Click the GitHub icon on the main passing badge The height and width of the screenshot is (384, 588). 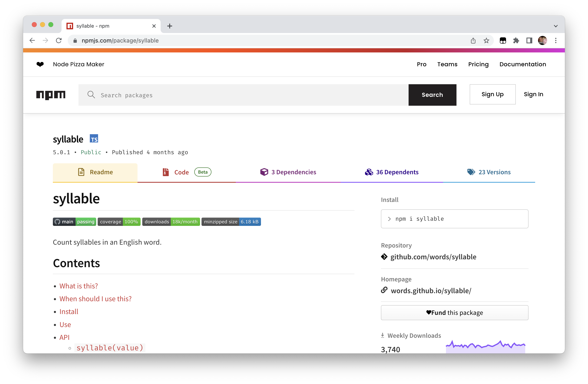tap(58, 222)
